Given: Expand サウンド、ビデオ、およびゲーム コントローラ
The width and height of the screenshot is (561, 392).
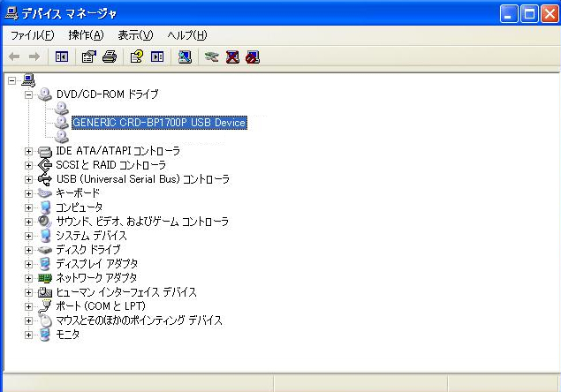Looking at the screenshot, I should click(x=28, y=222).
